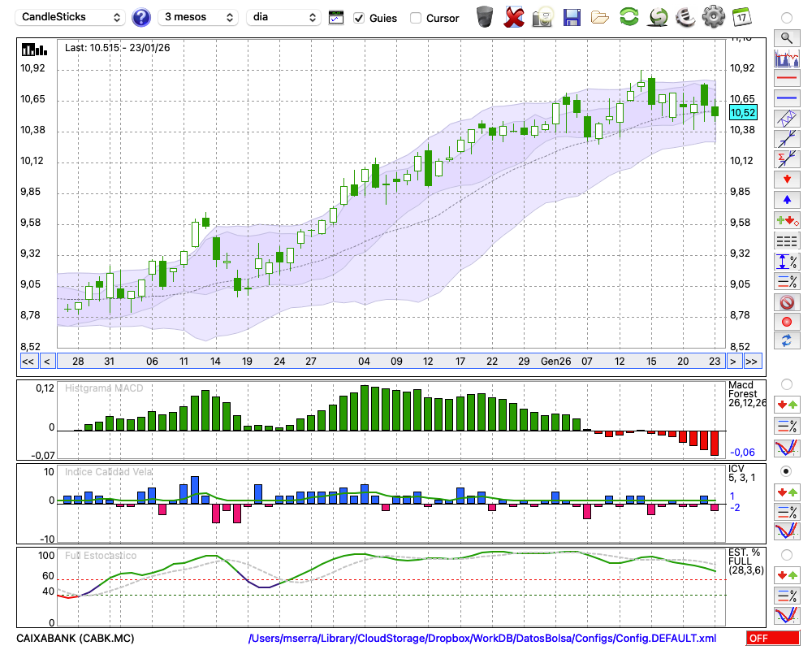
Task: Jump to chart start with << button
Action: (28, 362)
